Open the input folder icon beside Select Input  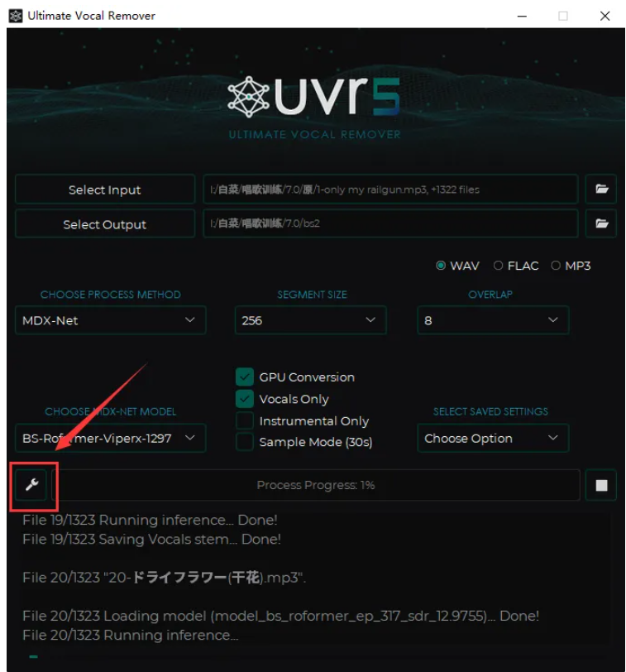coord(600,189)
